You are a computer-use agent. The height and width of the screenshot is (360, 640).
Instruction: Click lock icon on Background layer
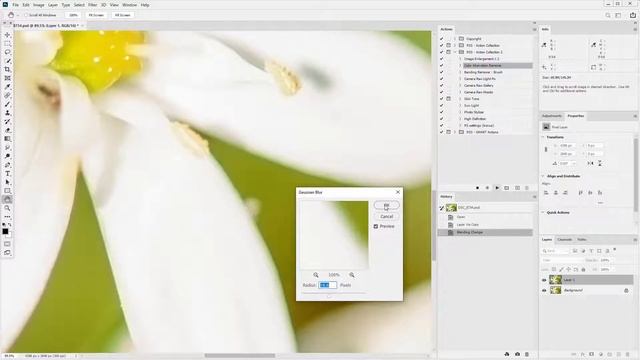click(x=626, y=291)
